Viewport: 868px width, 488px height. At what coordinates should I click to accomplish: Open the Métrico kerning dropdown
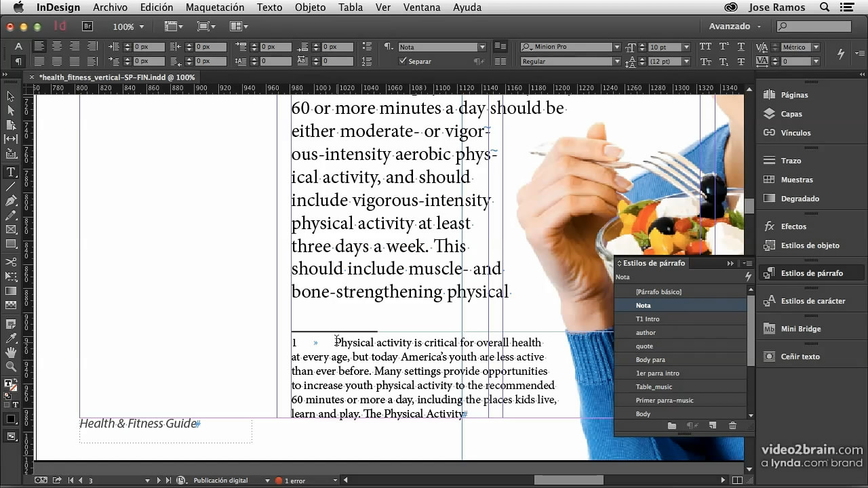click(816, 47)
